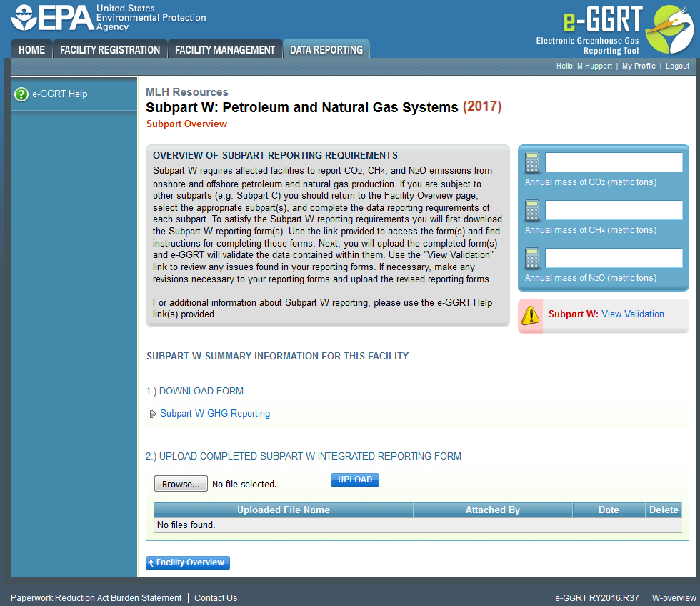Click the EPA logo in the header
The height and width of the screenshot is (606, 700).
pyautogui.click(x=109, y=18)
